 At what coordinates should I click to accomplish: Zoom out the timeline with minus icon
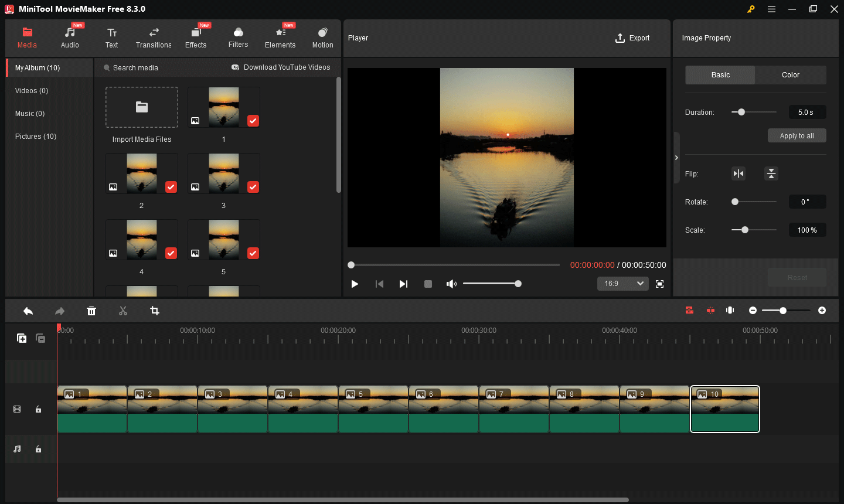(x=753, y=311)
